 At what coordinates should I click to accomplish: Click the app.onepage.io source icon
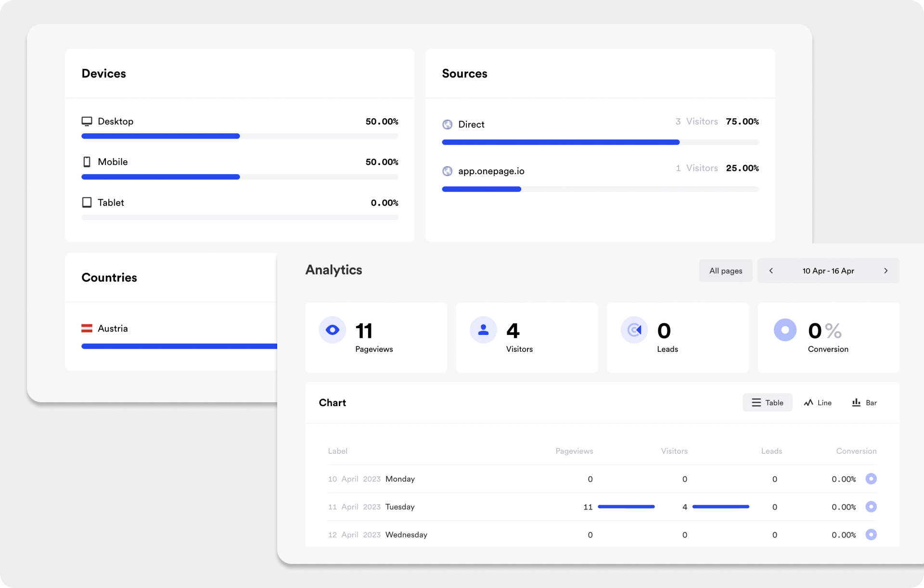tap(448, 171)
